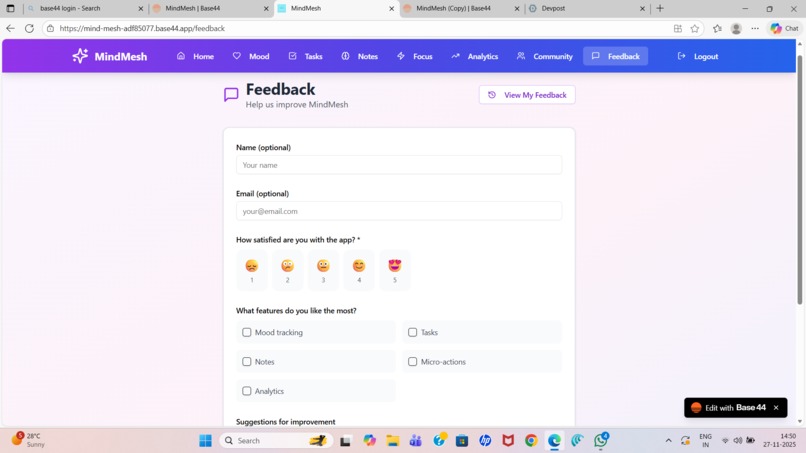Open the split screen icon in address bar
The height and width of the screenshot is (453, 806).
pos(678,28)
